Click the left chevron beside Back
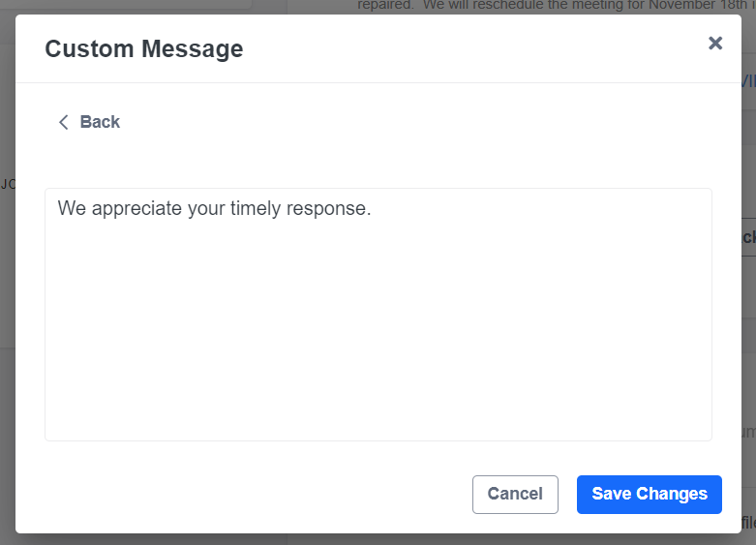Image resolution: width=756 pixels, height=545 pixels. [x=64, y=122]
